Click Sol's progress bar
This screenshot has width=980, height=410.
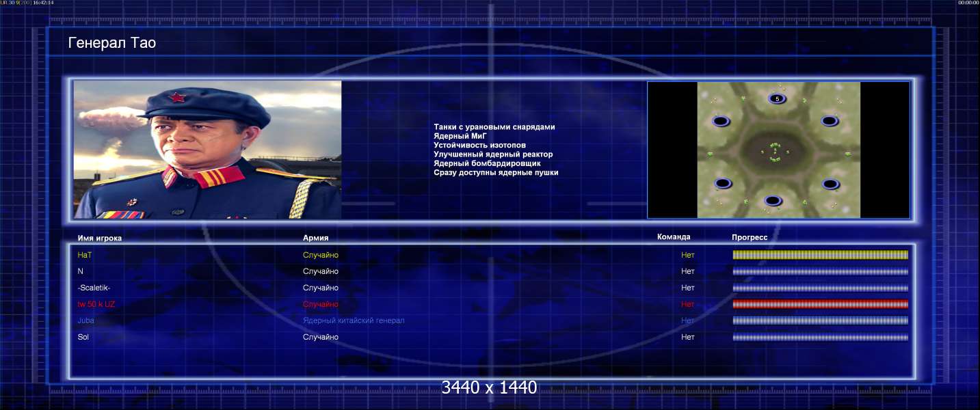click(821, 337)
